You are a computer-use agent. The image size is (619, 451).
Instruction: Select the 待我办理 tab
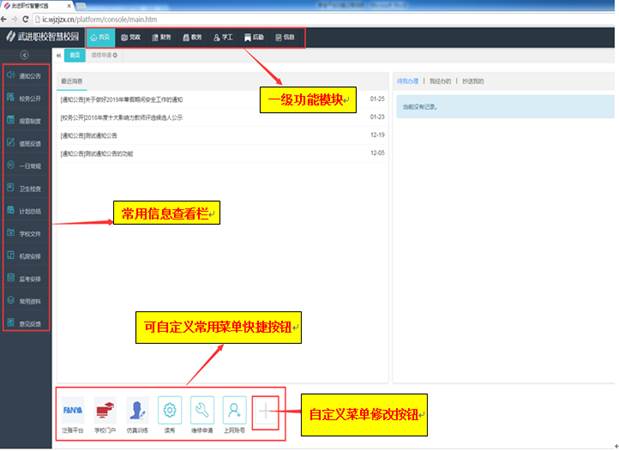click(407, 81)
